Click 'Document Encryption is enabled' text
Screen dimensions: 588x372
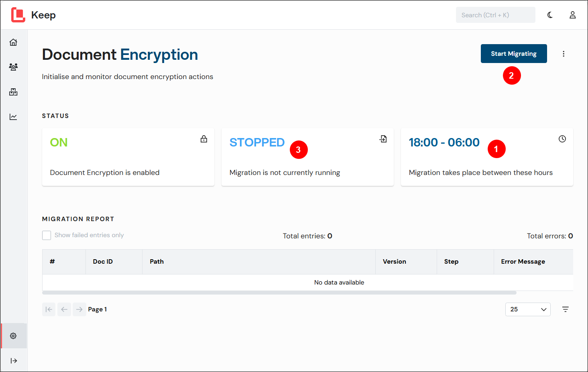[x=105, y=173]
